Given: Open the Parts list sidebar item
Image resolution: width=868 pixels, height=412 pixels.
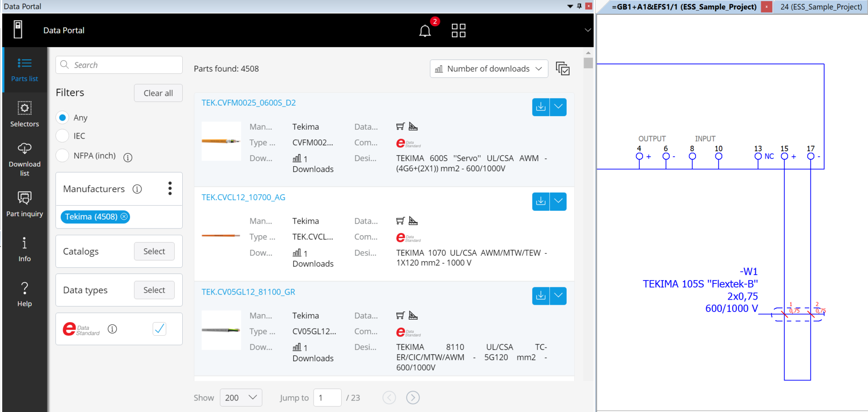Looking at the screenshot, I should coord(25,70).
